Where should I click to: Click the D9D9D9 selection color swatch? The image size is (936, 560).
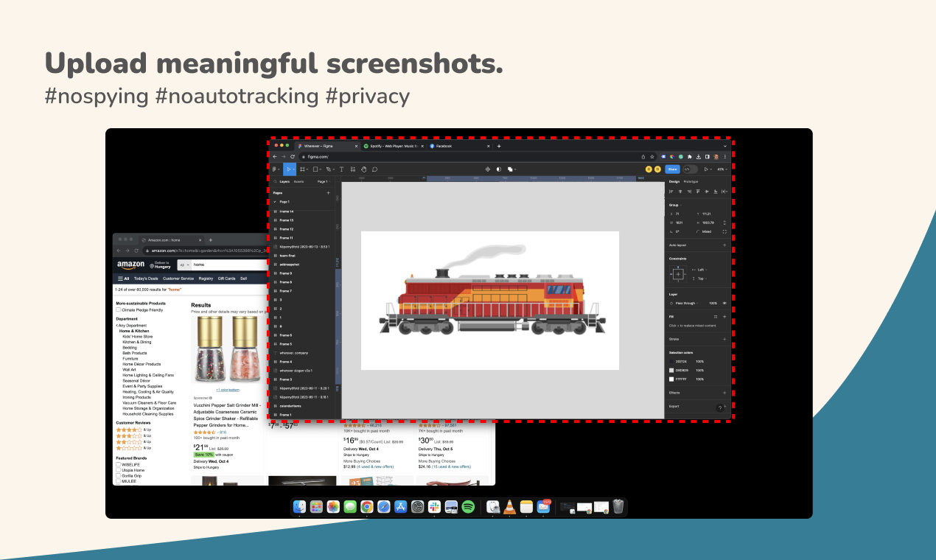671,370
